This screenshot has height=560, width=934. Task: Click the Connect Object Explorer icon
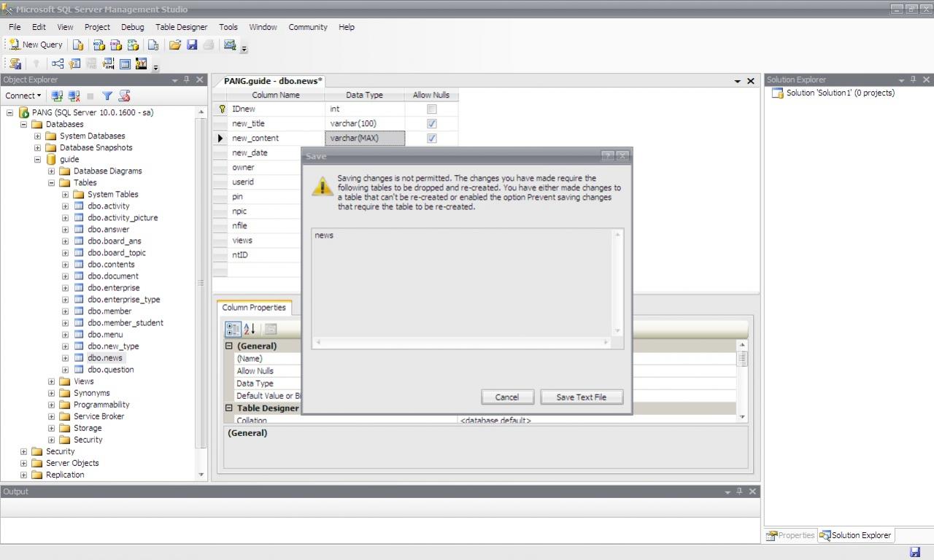[57, 96]
